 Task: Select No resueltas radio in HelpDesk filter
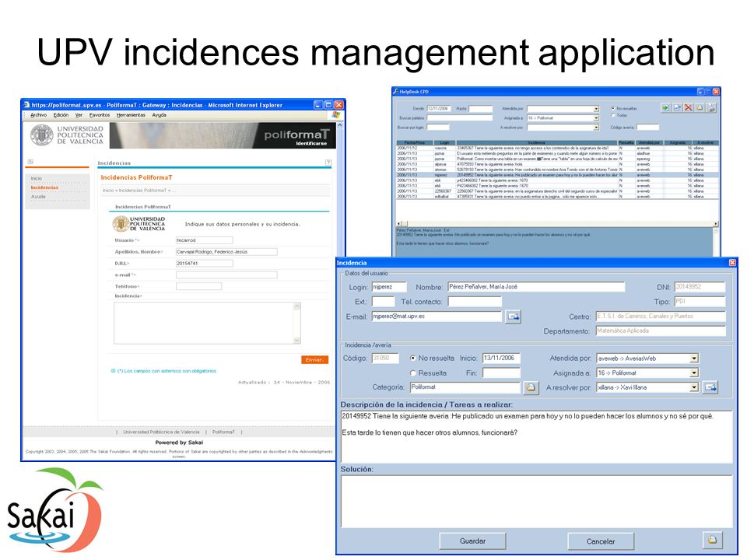[x=613, y=109]
